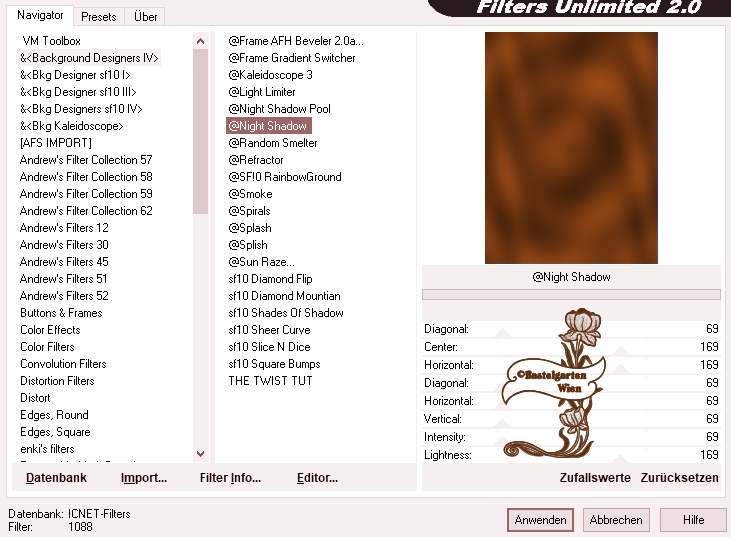This screenshot has height=537, width=731.
Task: Select Andrew's Filters 52
Action: click(x=64, y=296)
